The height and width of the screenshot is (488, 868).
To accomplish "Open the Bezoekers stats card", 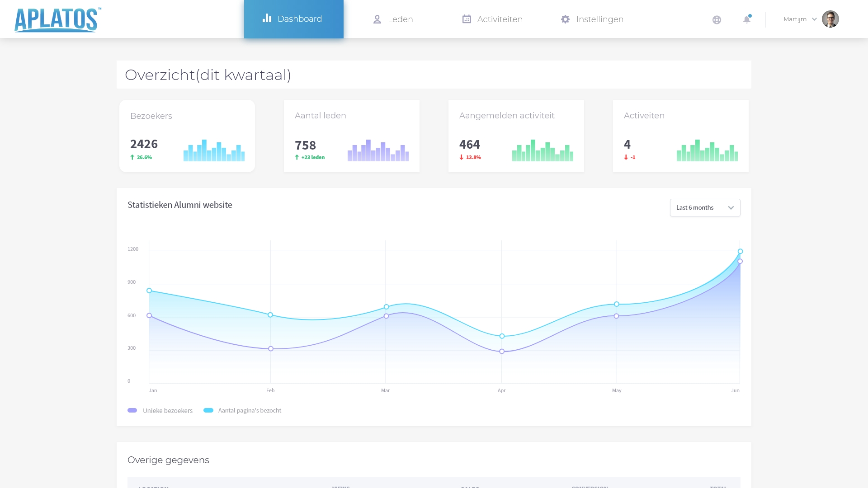I will (x=187, y=136).
